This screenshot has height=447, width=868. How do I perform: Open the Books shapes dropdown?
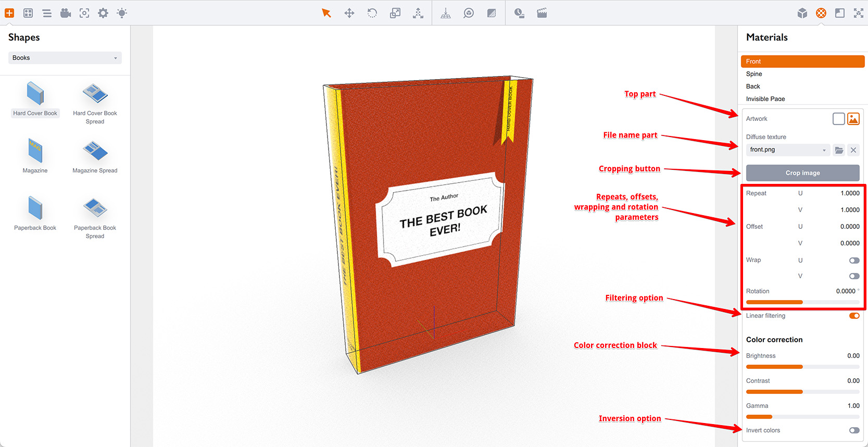[x=65, y=58]
